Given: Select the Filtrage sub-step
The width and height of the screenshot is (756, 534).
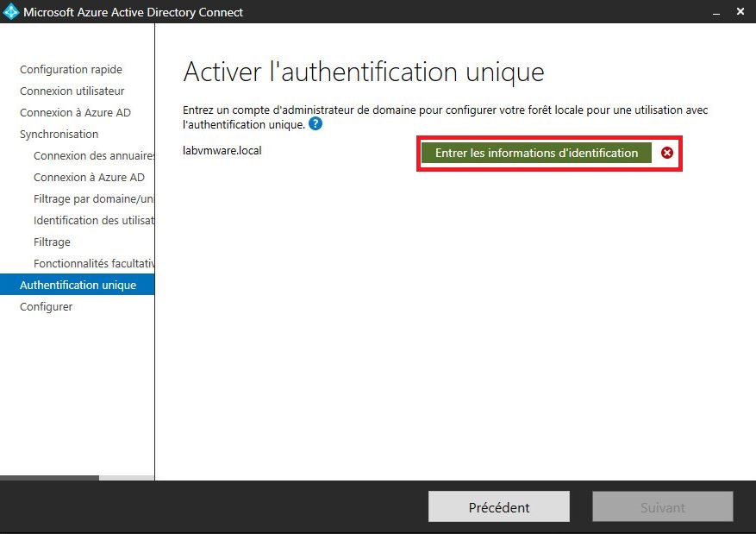Looking at the screenshot, I should pyautogui.click(x=52, y=242).
